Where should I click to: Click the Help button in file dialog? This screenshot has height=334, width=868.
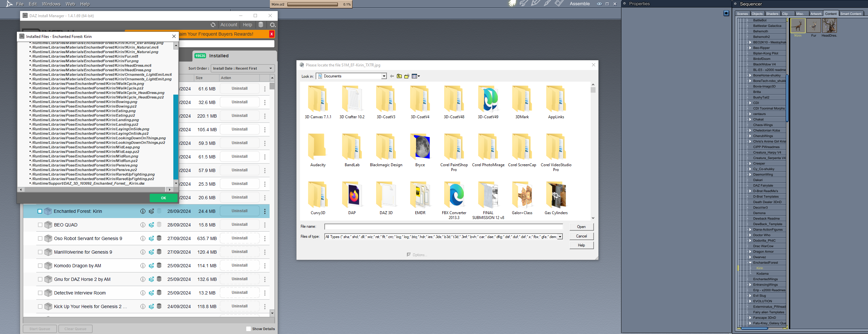coord(581,245)
